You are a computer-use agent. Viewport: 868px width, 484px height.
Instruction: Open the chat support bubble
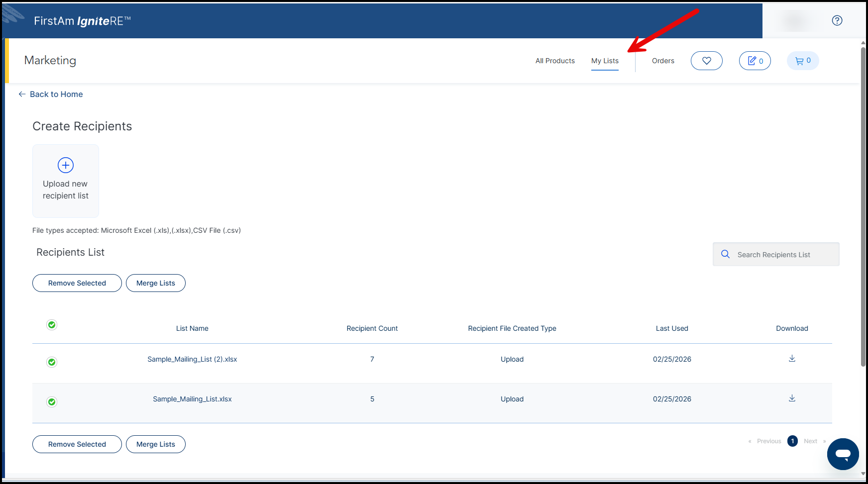[x=843, y=454]
